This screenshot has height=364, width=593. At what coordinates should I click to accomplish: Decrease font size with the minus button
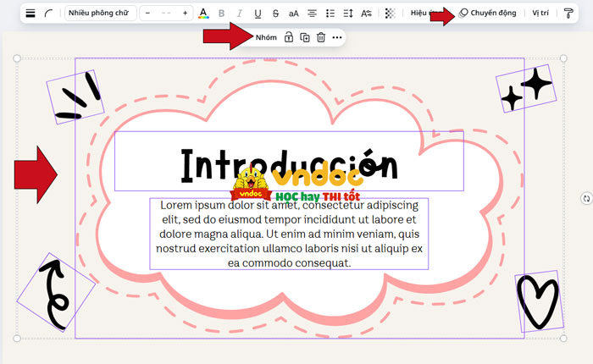pos(148,14)
